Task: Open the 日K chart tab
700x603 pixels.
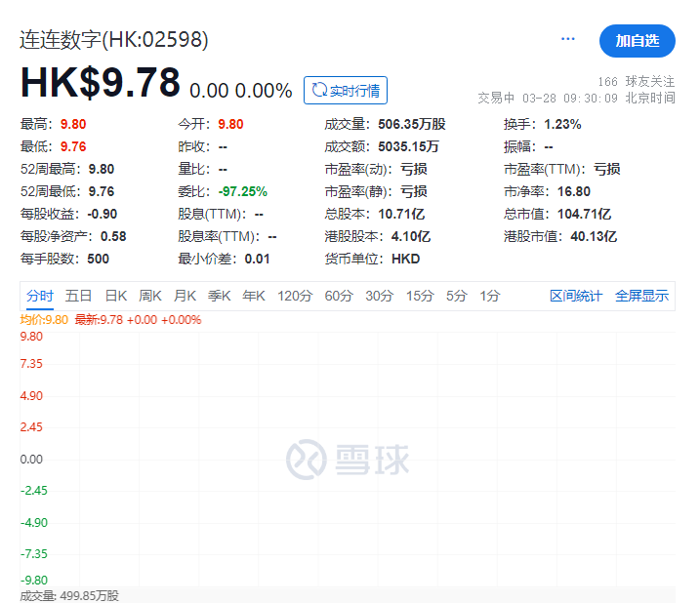Action: pos(116,296)
